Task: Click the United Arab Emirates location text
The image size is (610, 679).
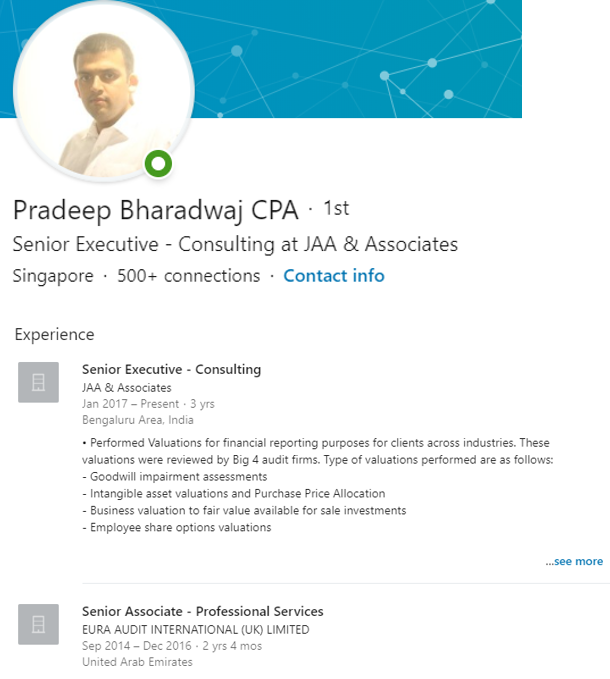Action: coord(137,661)
